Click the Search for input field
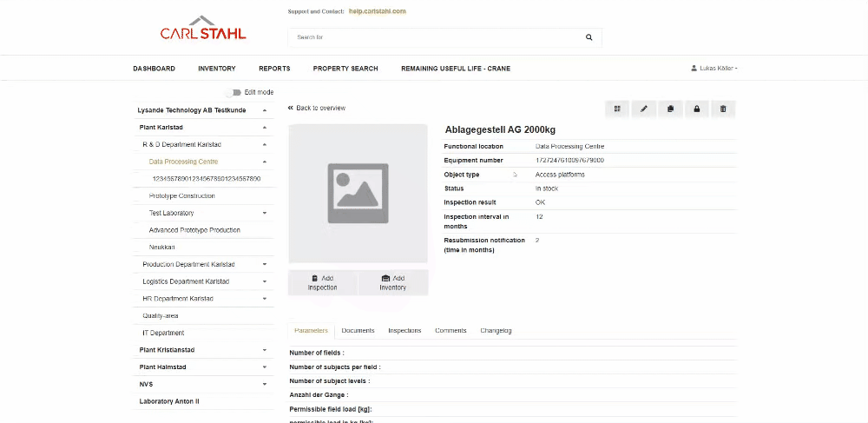Viewport: 868px width, 423px height. tap(434, 37)
